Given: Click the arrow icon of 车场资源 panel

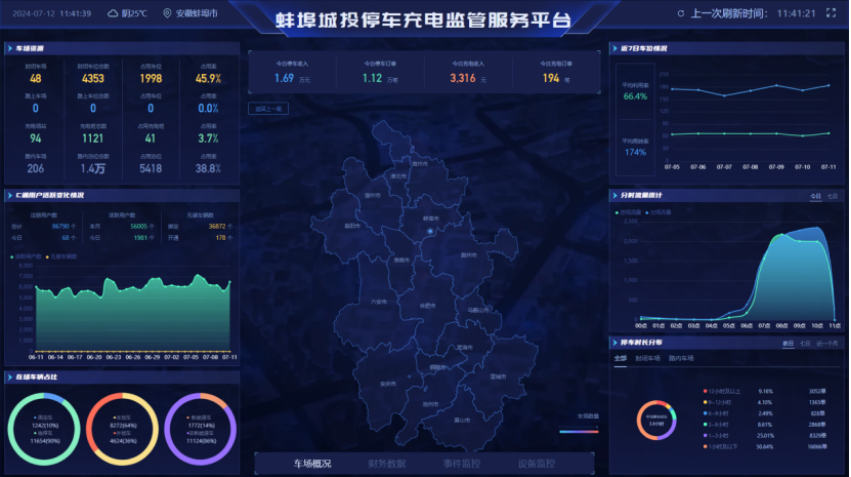Looking at the screenshot, I should 10,48.
